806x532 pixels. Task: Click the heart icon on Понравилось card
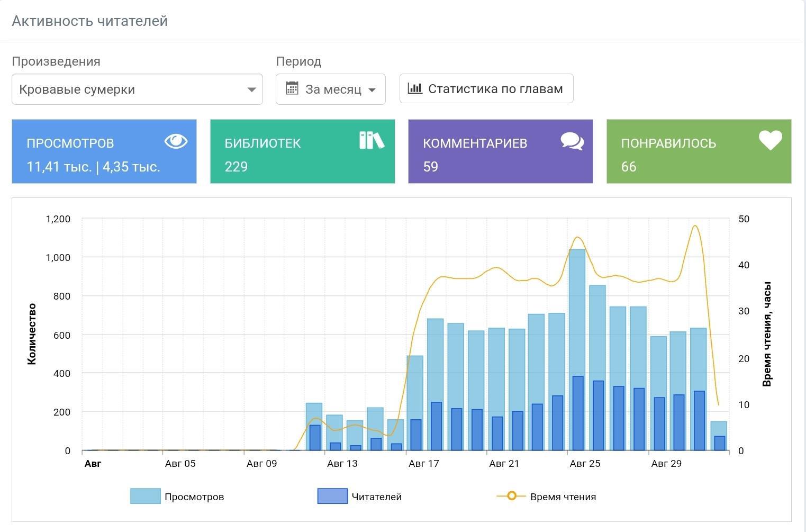click(770, 140)
